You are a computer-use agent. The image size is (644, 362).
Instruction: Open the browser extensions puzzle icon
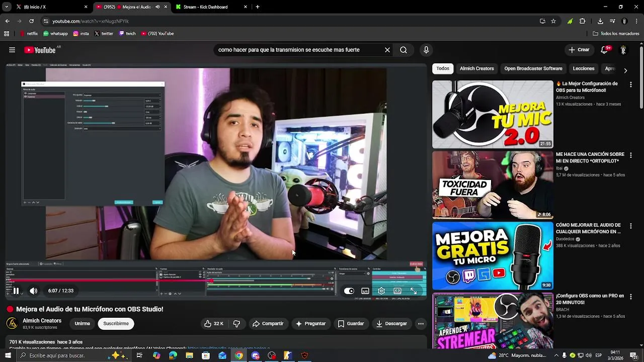[x=583, y=21]
